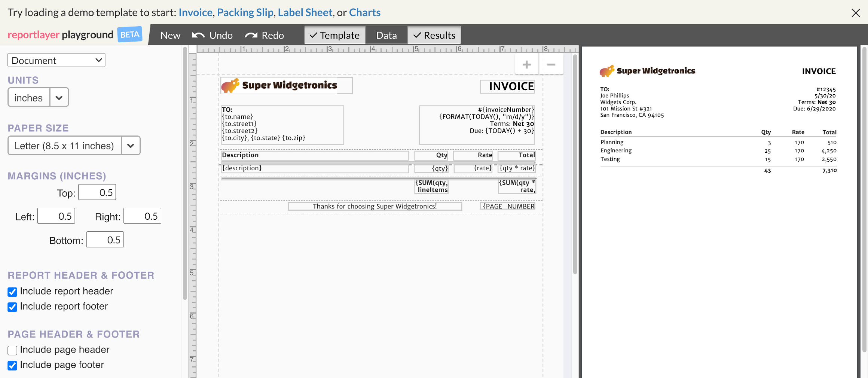Click the Right margin input
The image size is (868, 378).
(143, 216)
